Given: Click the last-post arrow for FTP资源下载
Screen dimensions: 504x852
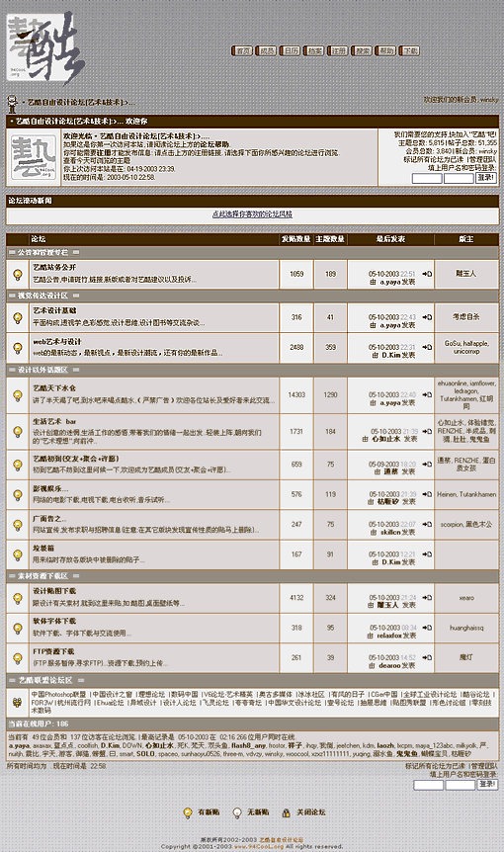Looking at the screenshot, I should [x=427, y=657].
